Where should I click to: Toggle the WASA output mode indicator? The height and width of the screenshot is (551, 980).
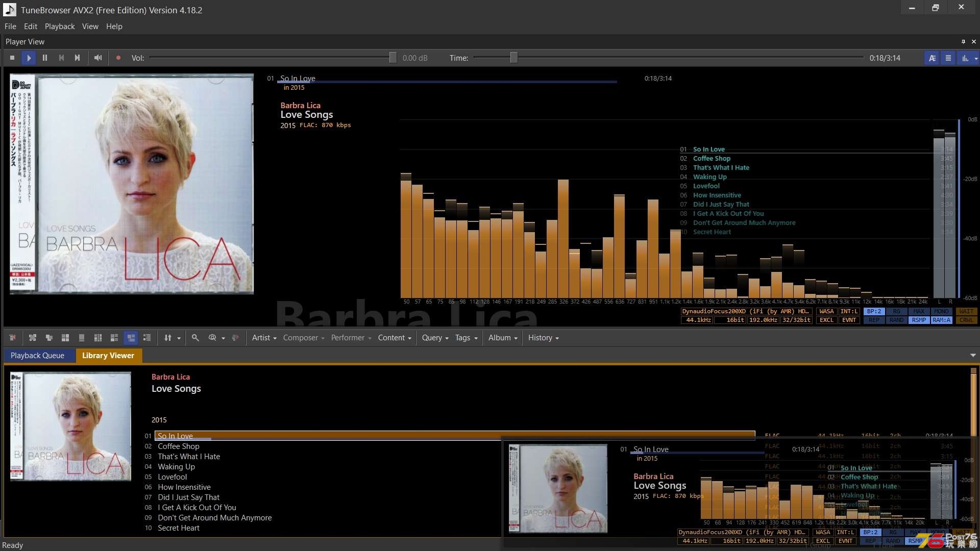(826, 312)
